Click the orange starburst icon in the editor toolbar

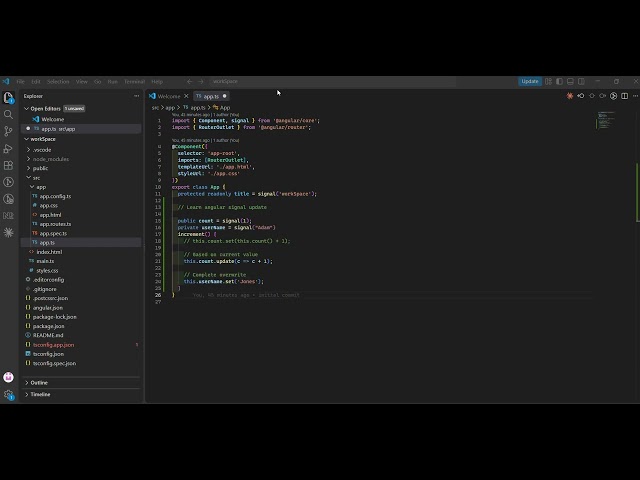pyautogui.click(x=569, y=96)
